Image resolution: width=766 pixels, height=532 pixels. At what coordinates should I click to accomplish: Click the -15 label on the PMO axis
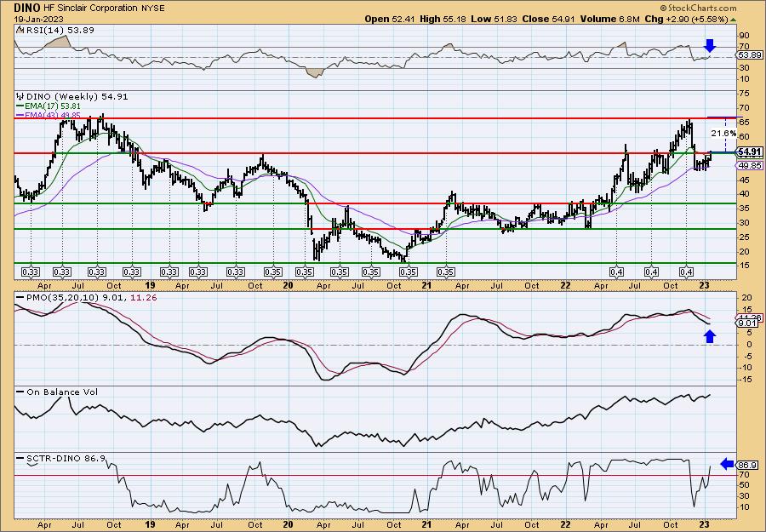click(746, 380)
